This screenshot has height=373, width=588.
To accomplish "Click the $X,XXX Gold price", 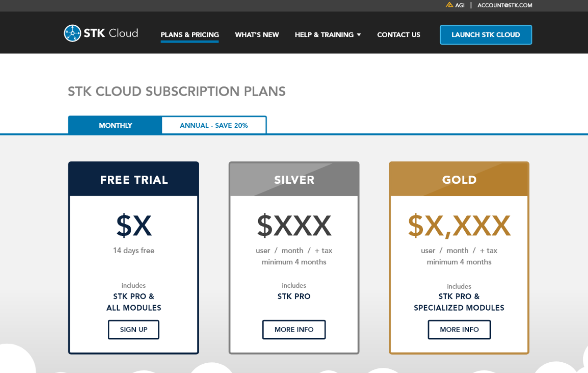I will point(459,226).
